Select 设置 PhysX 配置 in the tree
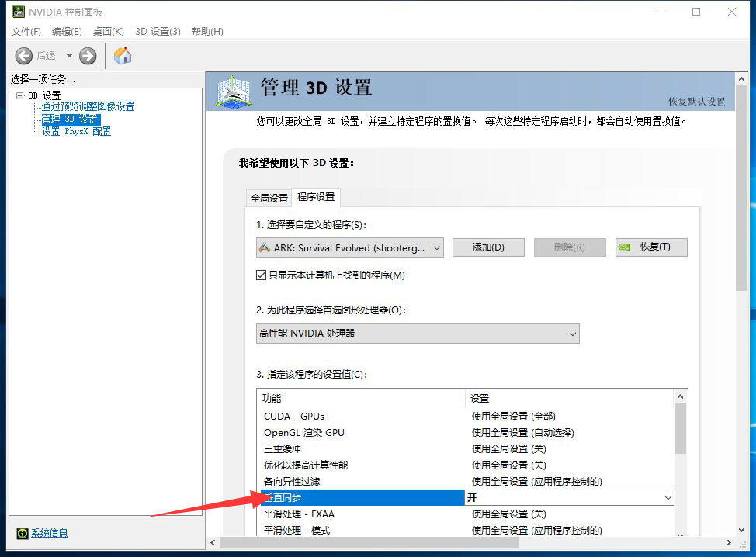 click(x=76, y=131)
